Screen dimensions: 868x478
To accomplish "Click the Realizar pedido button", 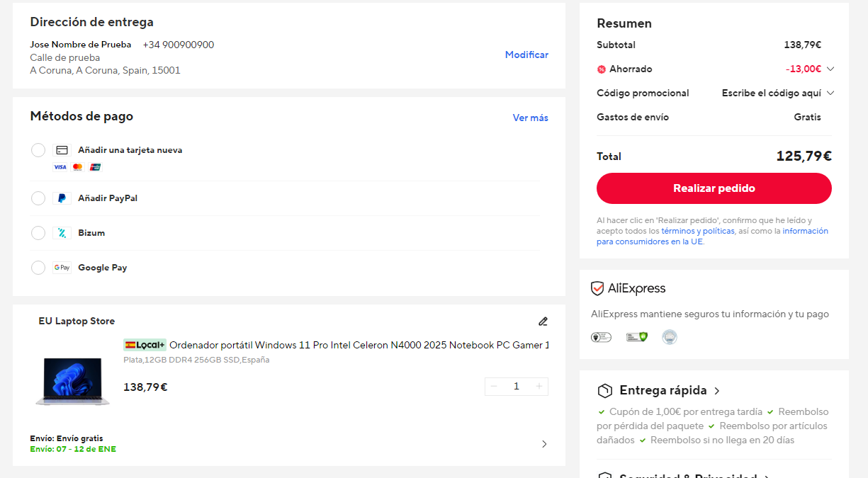I will click(x=714, y=188).
